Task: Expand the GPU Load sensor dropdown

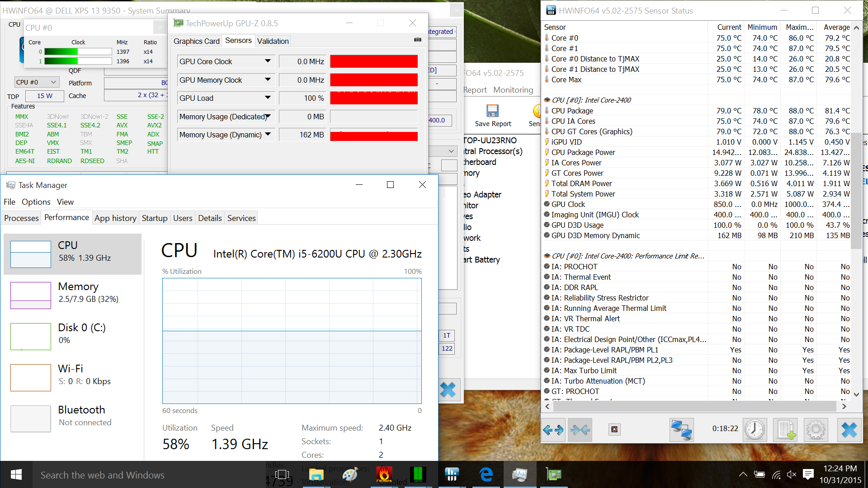Action: tap(268, 98)
